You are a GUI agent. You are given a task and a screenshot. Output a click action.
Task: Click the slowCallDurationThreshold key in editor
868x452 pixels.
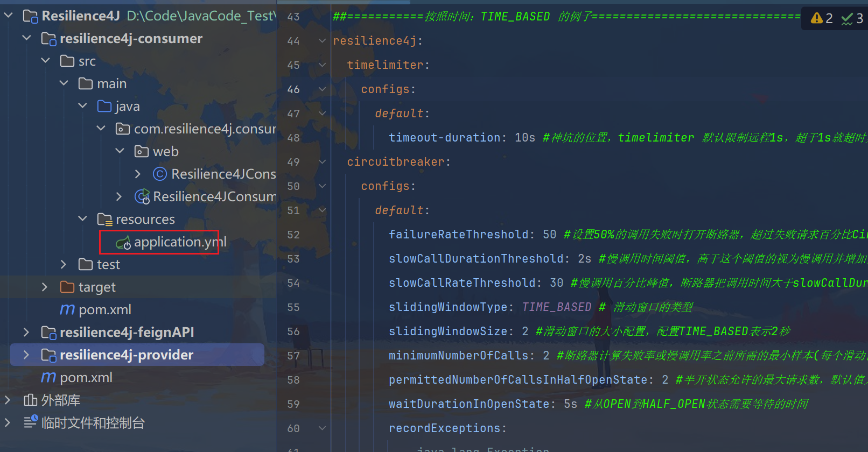pyautogui.click(x=477, y=259)
